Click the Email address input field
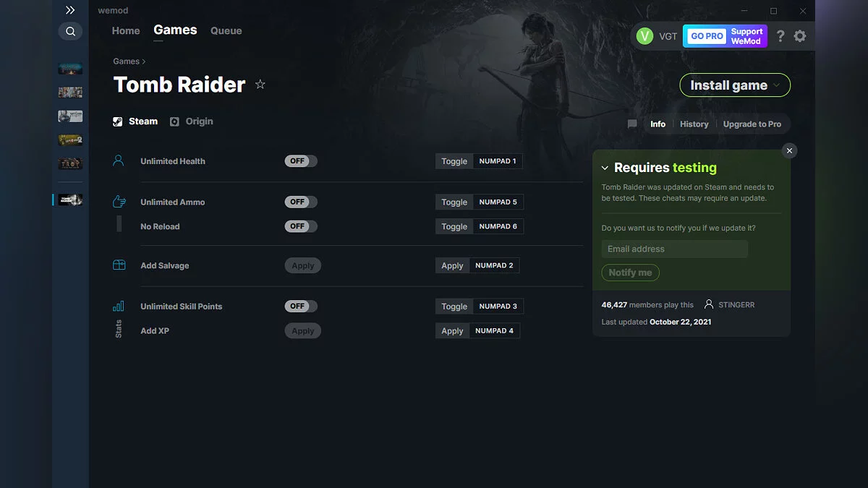Viewport: 868px width, 488px height. 674,249
